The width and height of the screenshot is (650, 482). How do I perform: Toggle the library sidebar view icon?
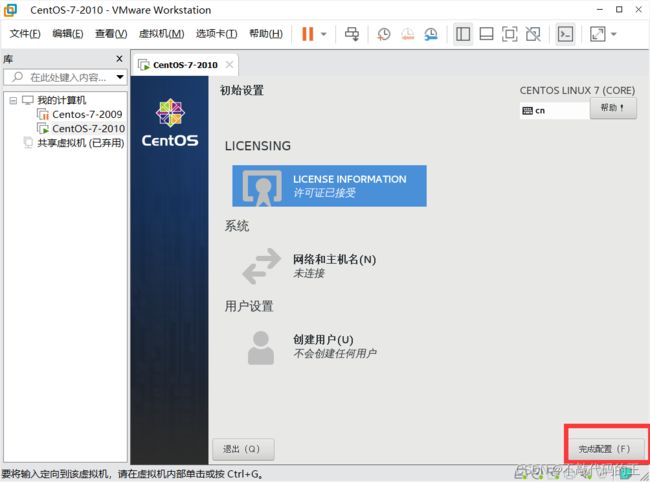pos(463,34)
